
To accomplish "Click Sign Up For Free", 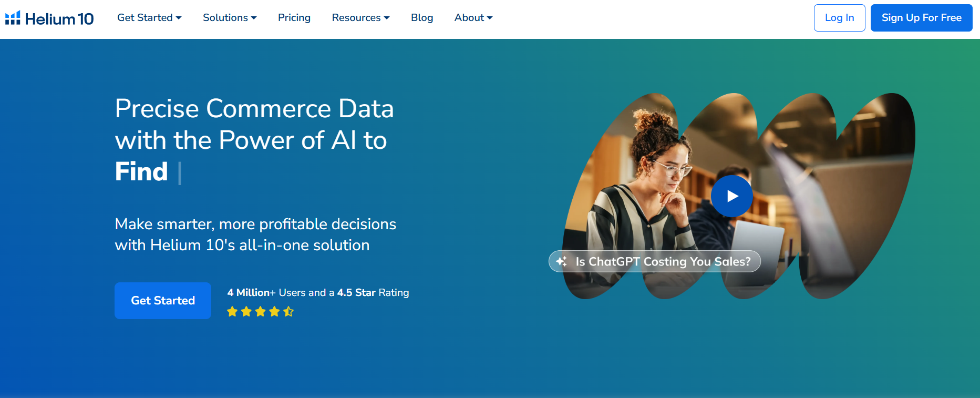I will (x=921, y=18).
